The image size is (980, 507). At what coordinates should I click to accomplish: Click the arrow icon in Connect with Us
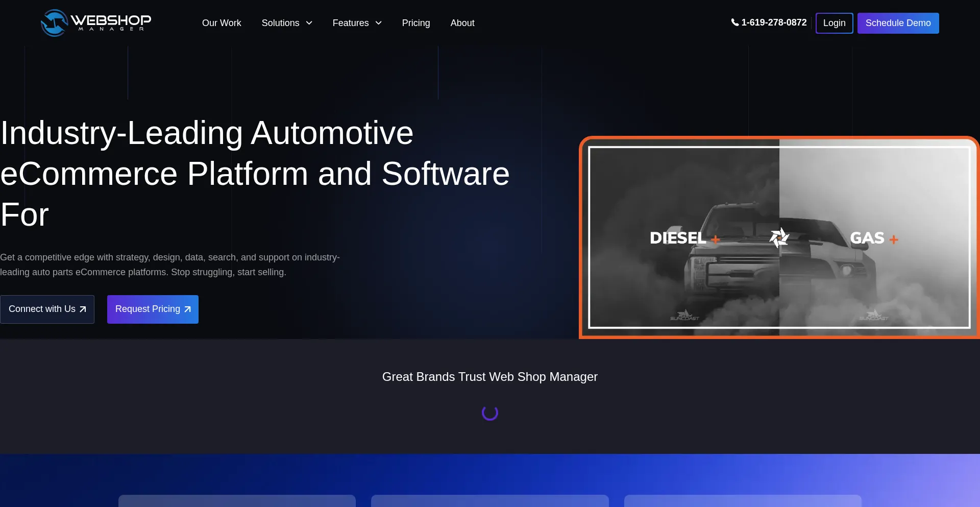83,309
